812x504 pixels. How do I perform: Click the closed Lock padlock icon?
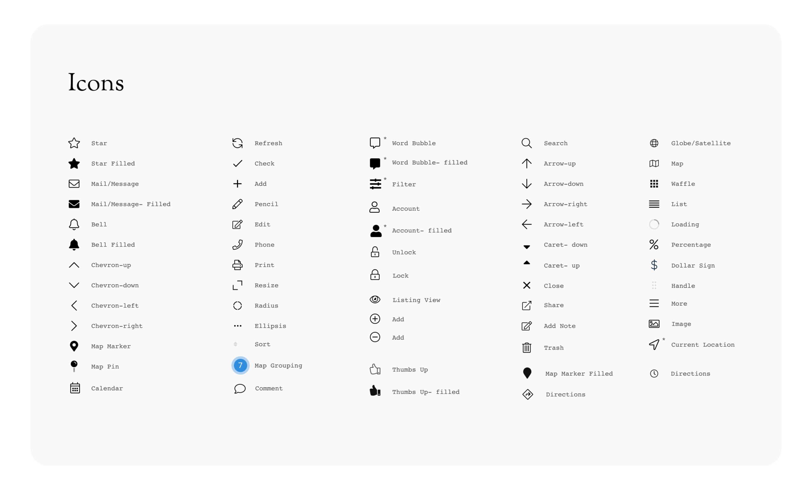click(375, 275)
